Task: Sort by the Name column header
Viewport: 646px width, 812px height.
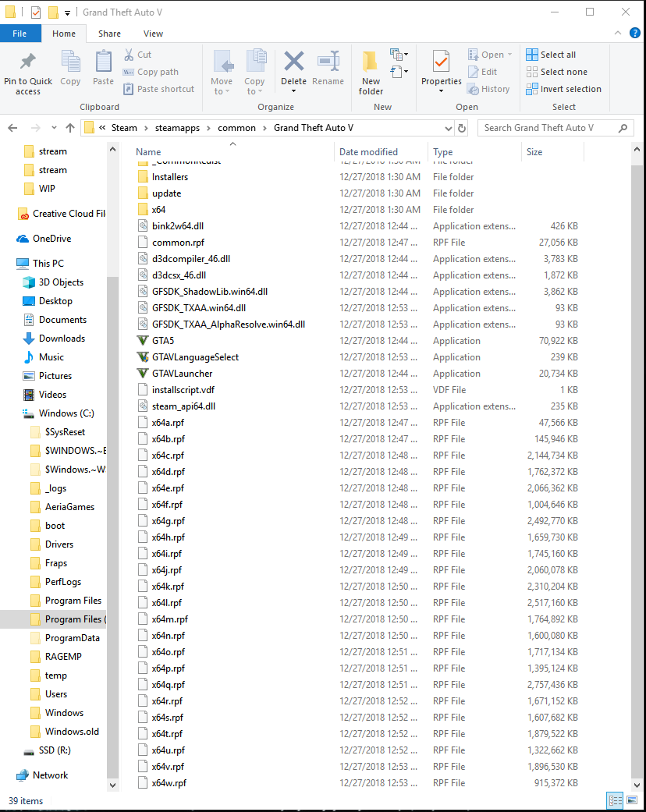Action: 148,152
